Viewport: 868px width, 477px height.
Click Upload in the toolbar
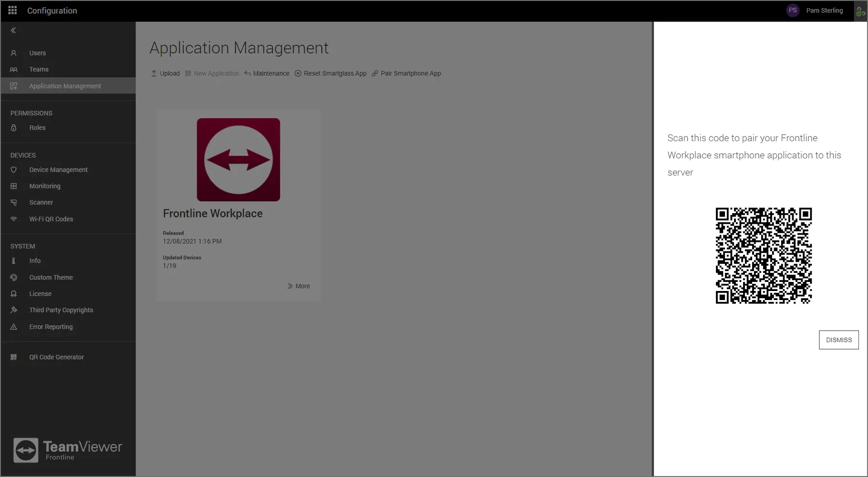[x=165, y=73]
